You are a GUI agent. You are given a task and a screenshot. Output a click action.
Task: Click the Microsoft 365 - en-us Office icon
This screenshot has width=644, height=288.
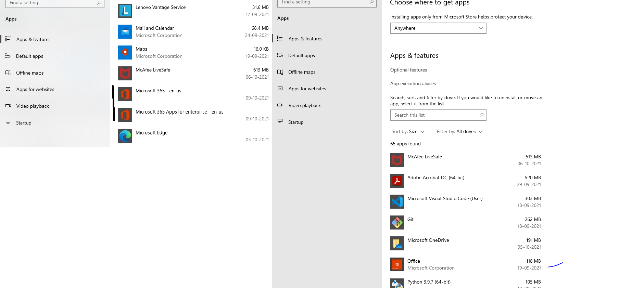pyautogui.click(x=125, y=94)
